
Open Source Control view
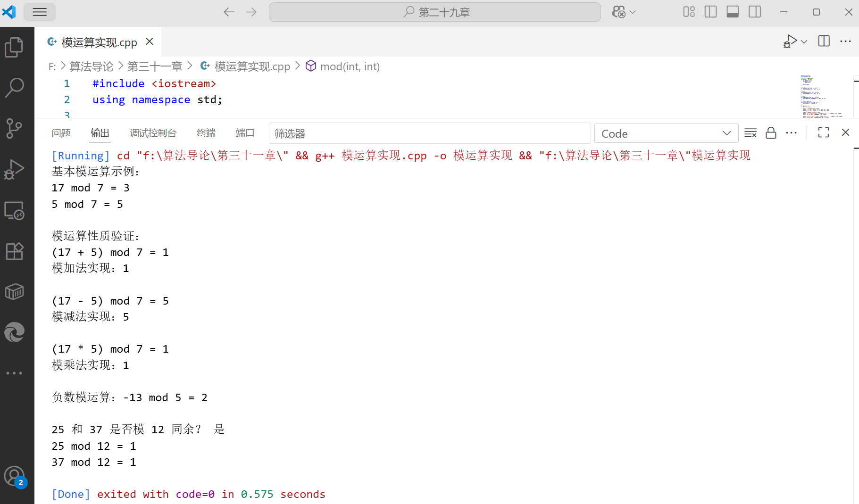click(x=14, y=128)
